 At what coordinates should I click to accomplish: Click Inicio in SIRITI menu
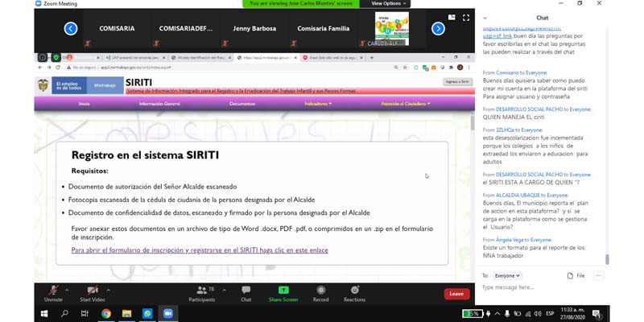85,104
